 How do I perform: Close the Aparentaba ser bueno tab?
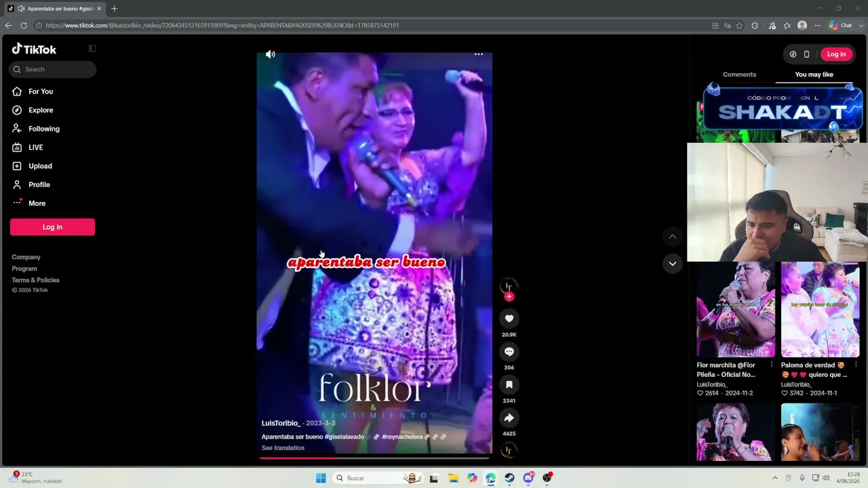[99, 9]
